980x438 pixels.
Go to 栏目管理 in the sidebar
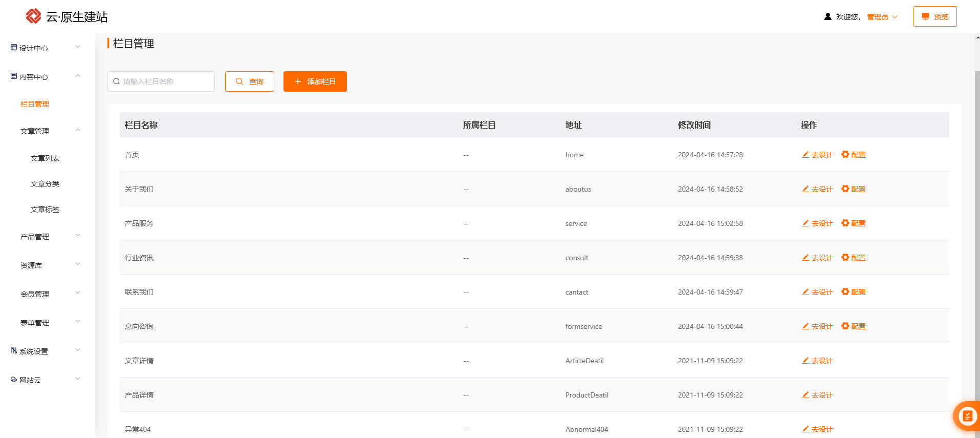(35, 104)
